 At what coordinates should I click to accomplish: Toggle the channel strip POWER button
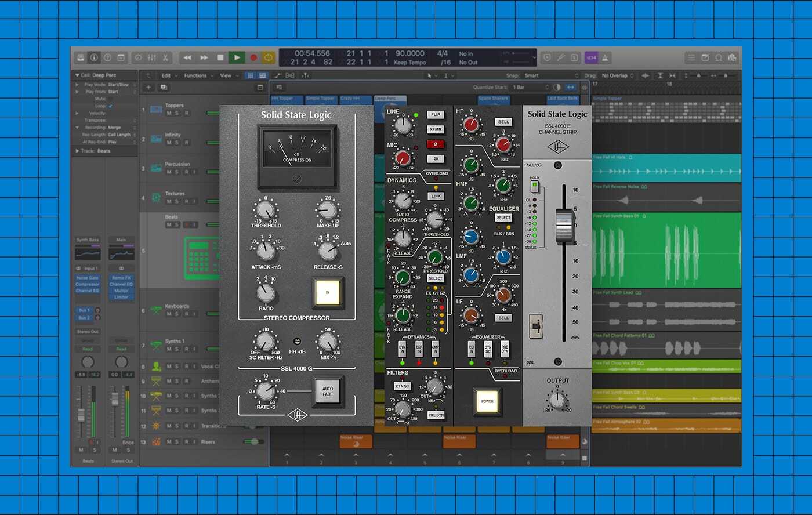(x=487, y=401)
